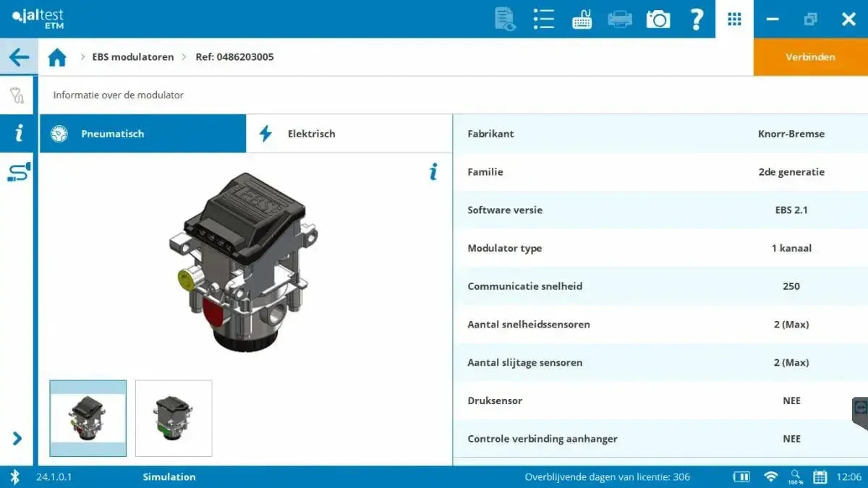Select the first modulator thumbnail
868x488 pixels.
[88, 418]
